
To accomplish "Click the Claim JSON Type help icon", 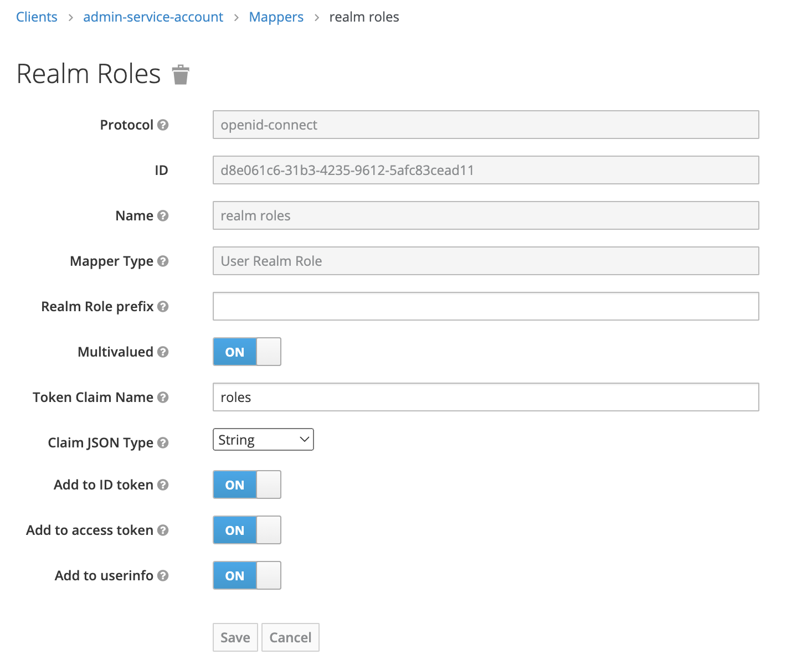I will coord(163,442).
